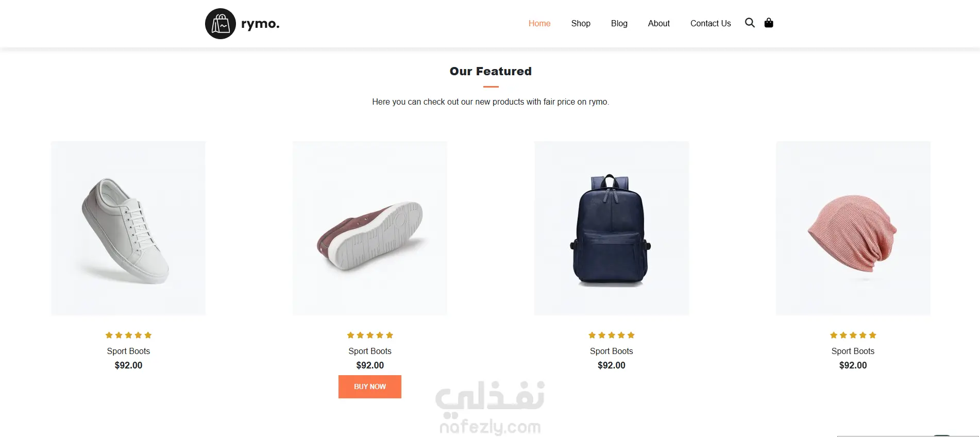Open the Shop menu item
Image resolution: width=980 pixels, height=437 pixels.
tap(581, 23)
